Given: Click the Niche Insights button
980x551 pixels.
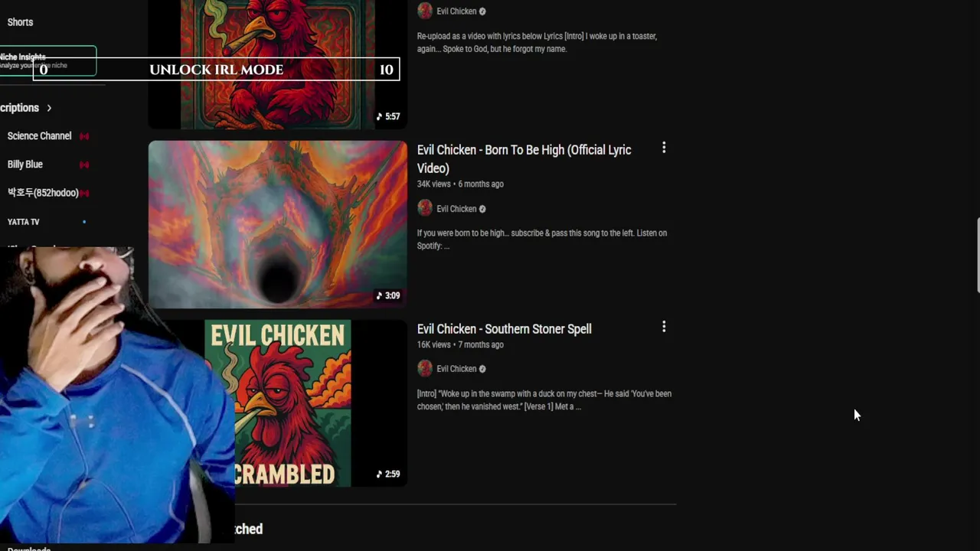Looking at the screenshot, I should pyautogui.click(x=48, y=61).
